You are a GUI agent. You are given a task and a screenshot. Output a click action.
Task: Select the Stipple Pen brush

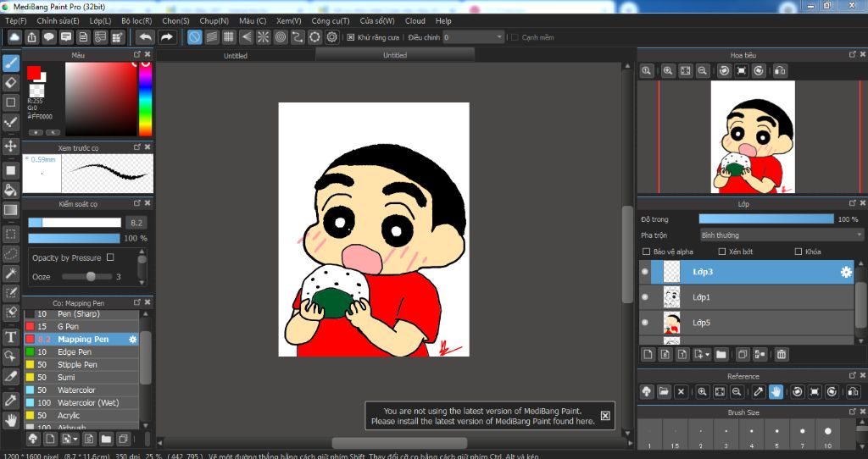coord(81,364)
